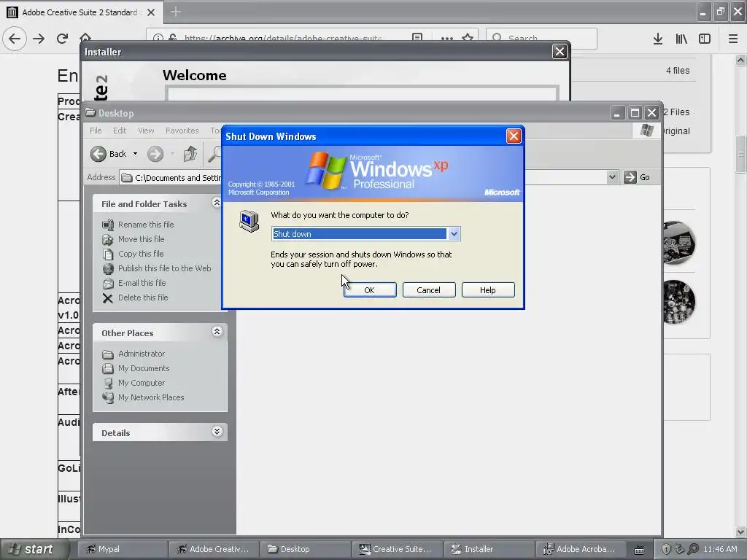Viewport: 747px width, 560px height.
Task: Collapse the Other Places panel
Action: point(217,332)
